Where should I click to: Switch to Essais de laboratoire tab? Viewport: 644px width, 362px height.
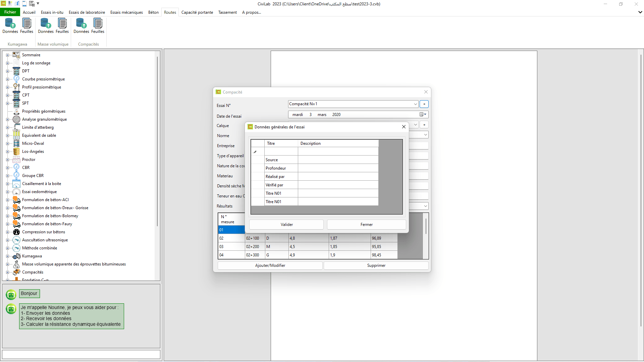(x=87, y=12)
